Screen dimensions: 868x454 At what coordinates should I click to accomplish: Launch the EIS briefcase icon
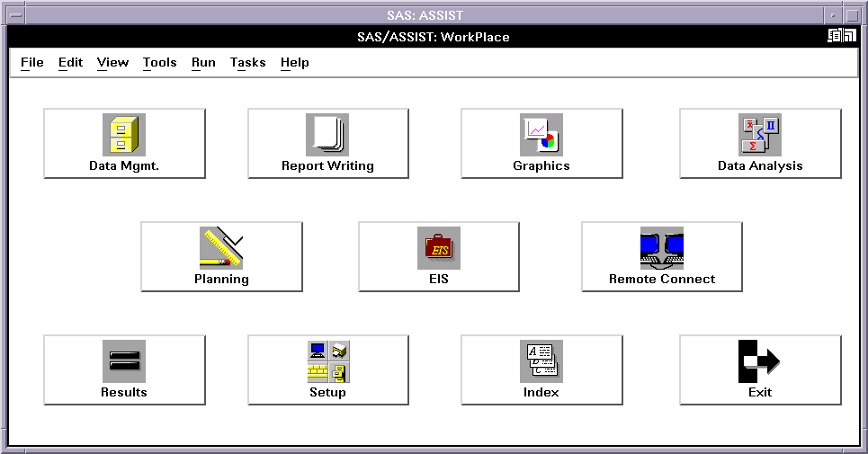[439, 249]
